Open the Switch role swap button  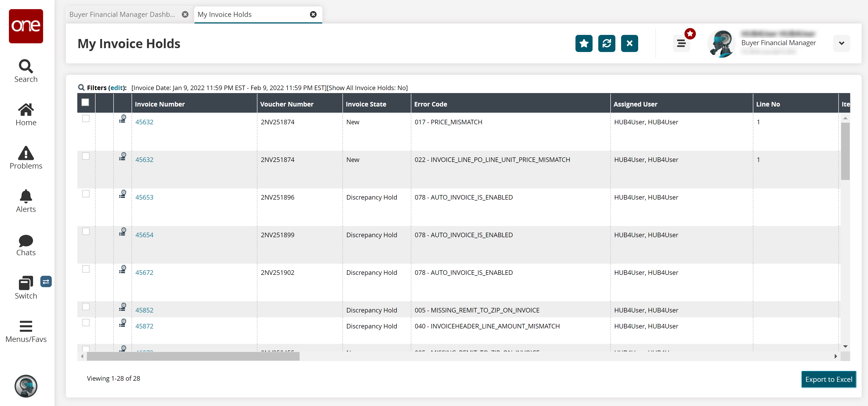point(46,281)
